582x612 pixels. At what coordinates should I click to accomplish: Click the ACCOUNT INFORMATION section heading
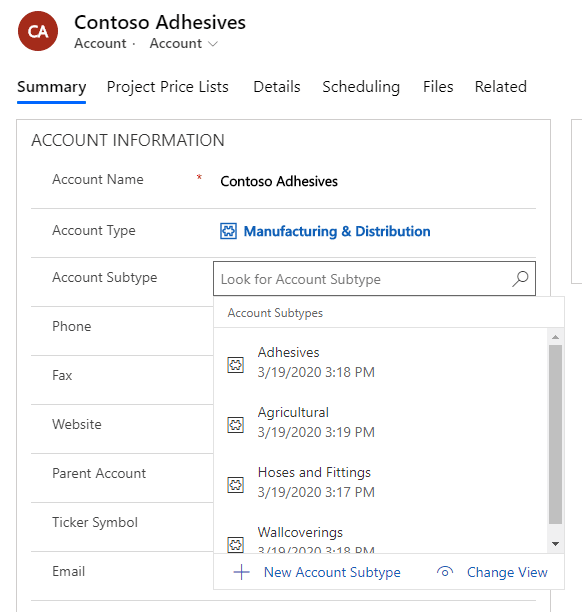128,140
